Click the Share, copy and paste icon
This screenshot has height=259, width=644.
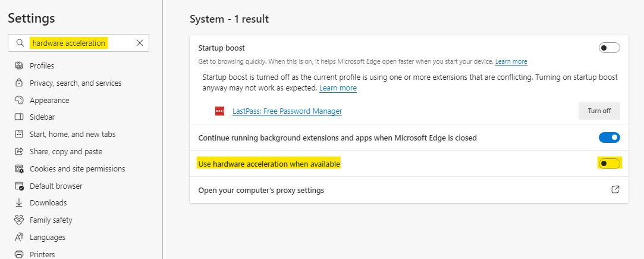point(19,151)
